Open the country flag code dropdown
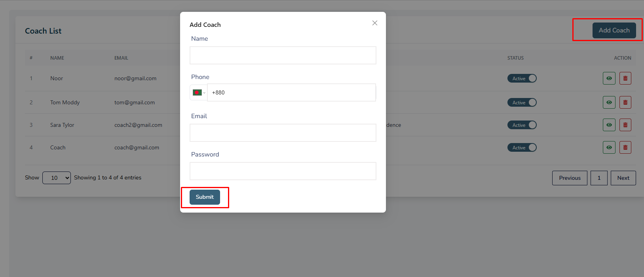Image resolution: width=644 pixels, height=277 pixels. click(x=199, y=92)
